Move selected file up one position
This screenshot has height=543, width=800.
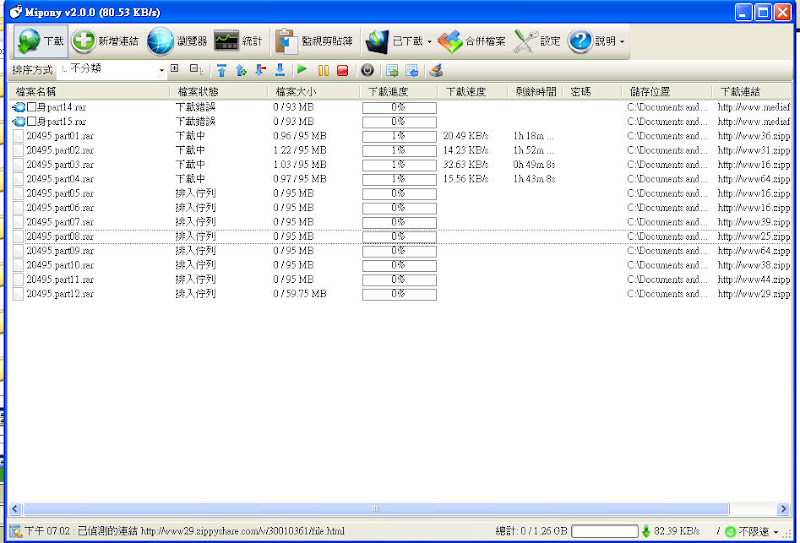[x=241, y=70]
